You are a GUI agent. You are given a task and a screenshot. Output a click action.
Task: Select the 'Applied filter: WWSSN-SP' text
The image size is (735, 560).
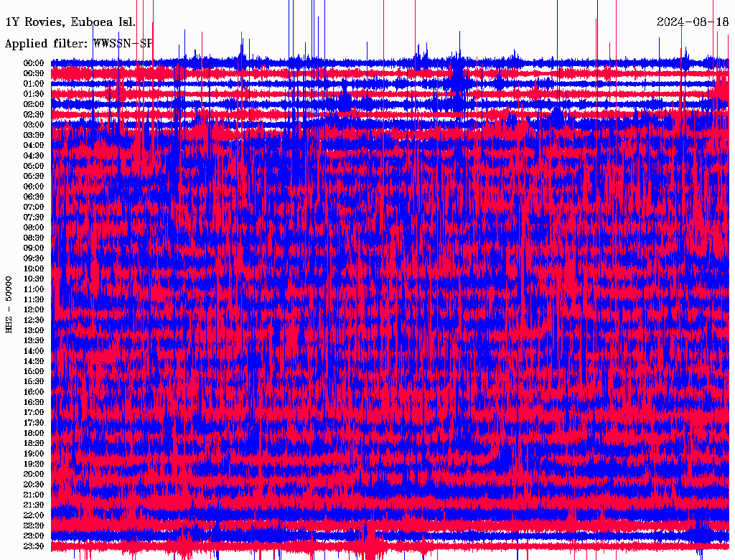click(79, 43)
